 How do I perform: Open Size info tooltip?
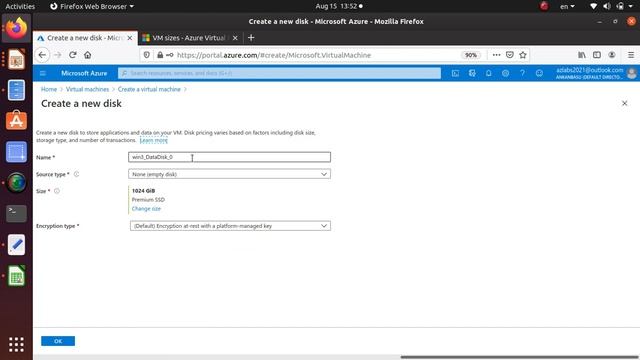[x=57, y=191]
